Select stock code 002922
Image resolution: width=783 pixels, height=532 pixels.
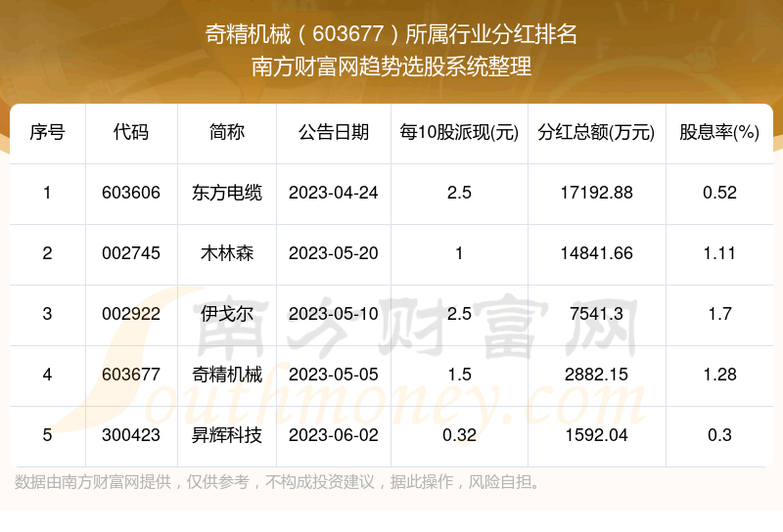(131, 314)
